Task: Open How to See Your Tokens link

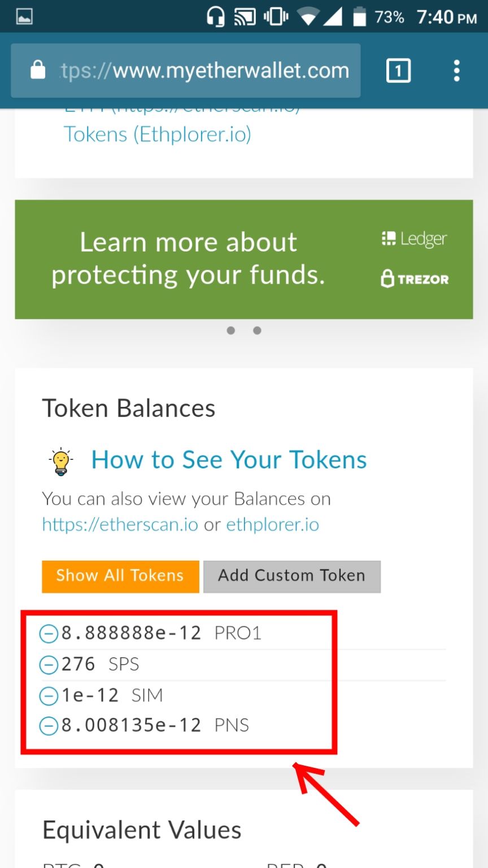Action: click(x=229, y=460)
